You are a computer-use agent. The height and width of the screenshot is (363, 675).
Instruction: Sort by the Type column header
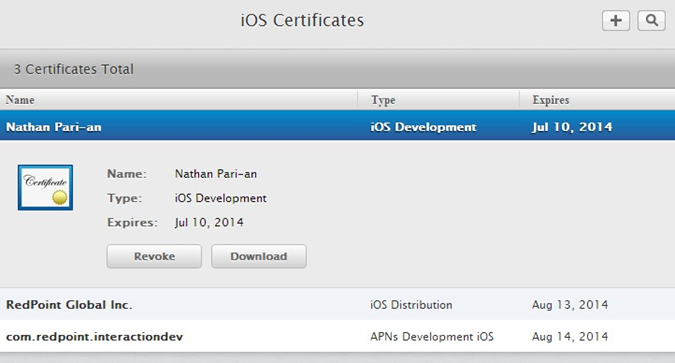pyautogui.click(x=383, y=100)
